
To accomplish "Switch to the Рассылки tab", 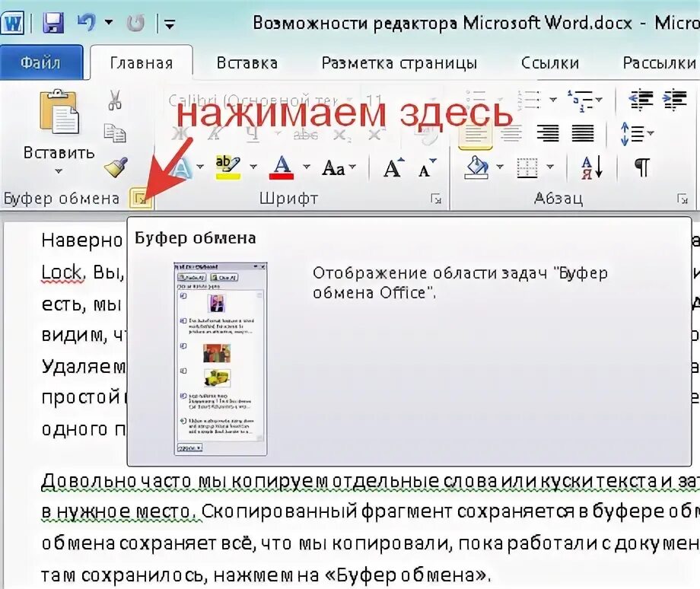I will click(x=660, y=63).
